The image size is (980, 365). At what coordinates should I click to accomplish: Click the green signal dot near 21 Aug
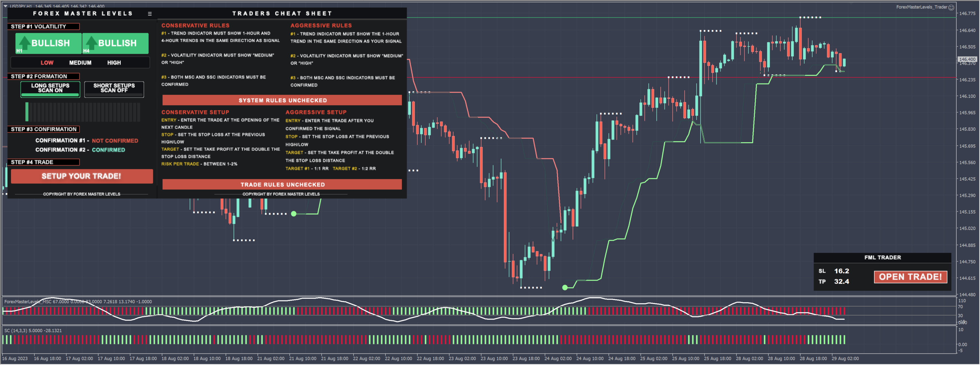294,214
